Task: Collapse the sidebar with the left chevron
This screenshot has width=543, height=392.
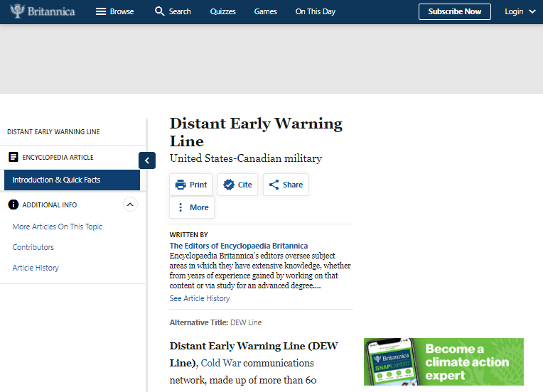Action: (147, 160)
